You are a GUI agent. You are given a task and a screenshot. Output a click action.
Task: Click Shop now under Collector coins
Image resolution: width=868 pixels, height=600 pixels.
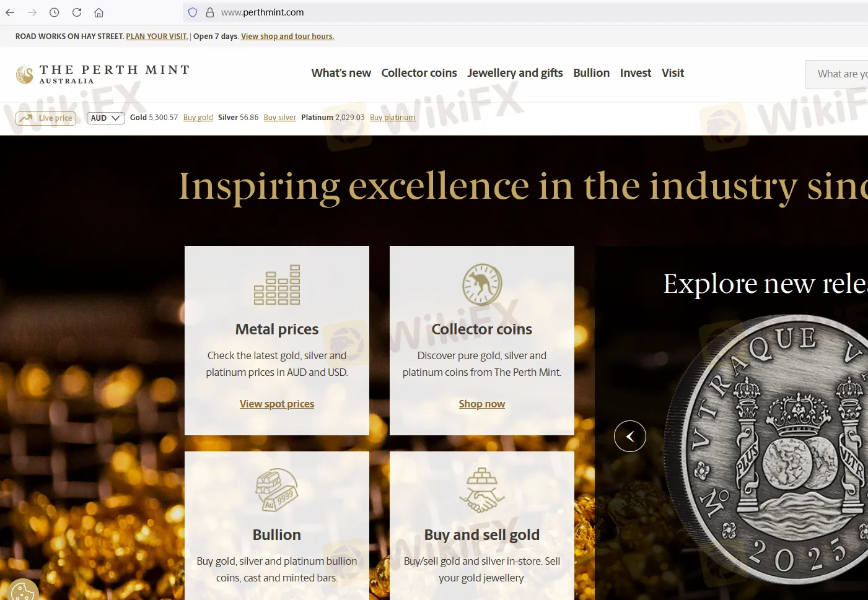tap(481, 403)
